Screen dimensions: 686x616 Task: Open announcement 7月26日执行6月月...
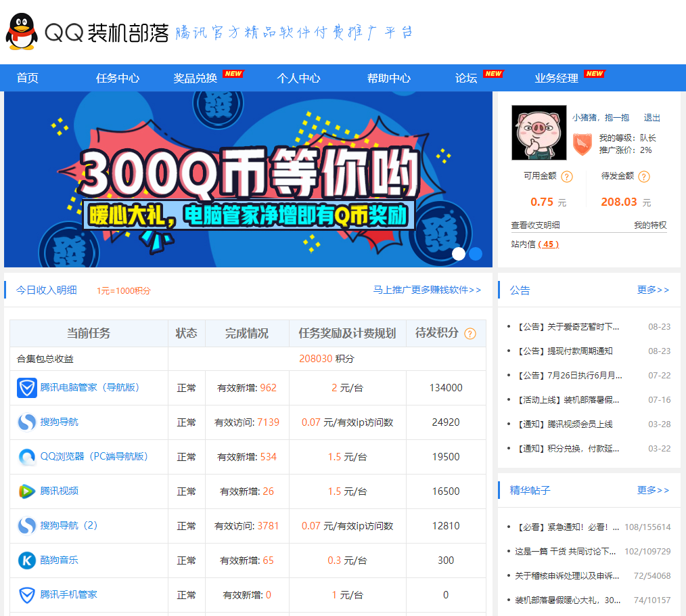(569, 375)
